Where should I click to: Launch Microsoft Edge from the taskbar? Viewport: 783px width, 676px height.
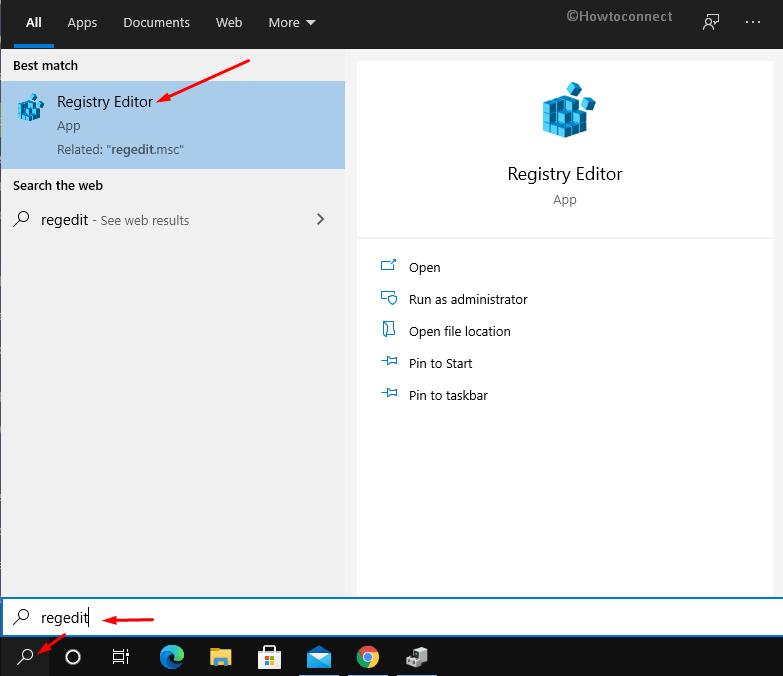tap(172, 657)
